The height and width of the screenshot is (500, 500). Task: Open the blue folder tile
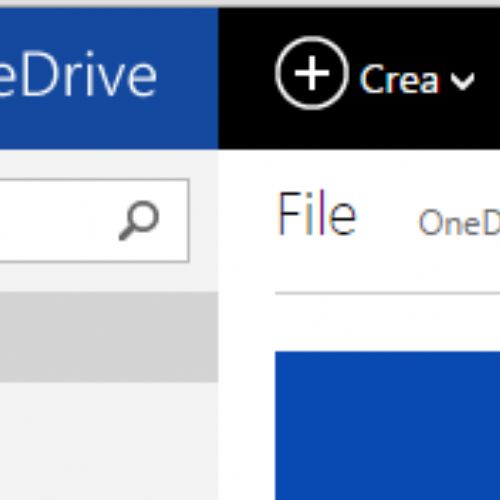[387, 425]
